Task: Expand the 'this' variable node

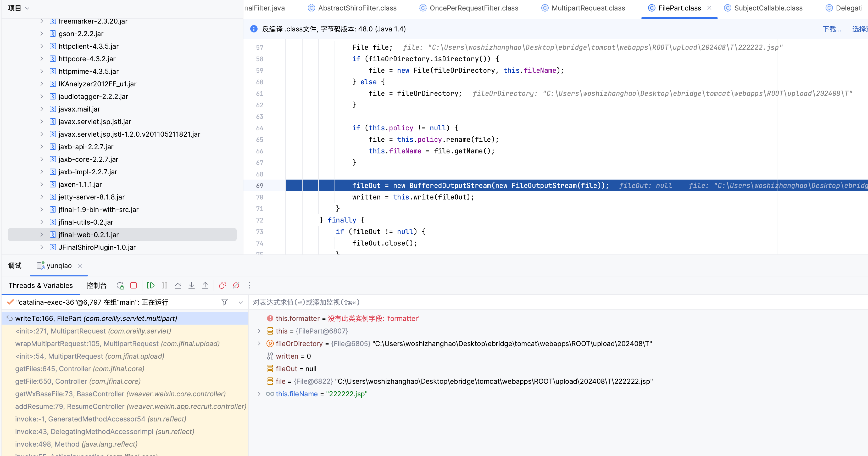Action: click(259, 331)
